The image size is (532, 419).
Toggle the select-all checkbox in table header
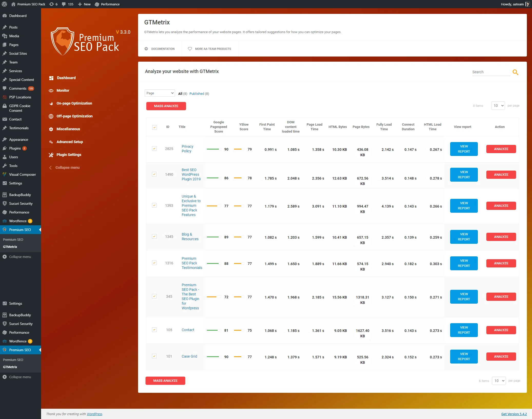[154, 127]
